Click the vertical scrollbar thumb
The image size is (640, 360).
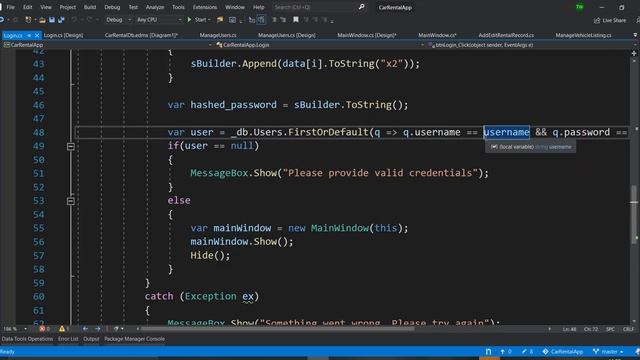(634, 215)
